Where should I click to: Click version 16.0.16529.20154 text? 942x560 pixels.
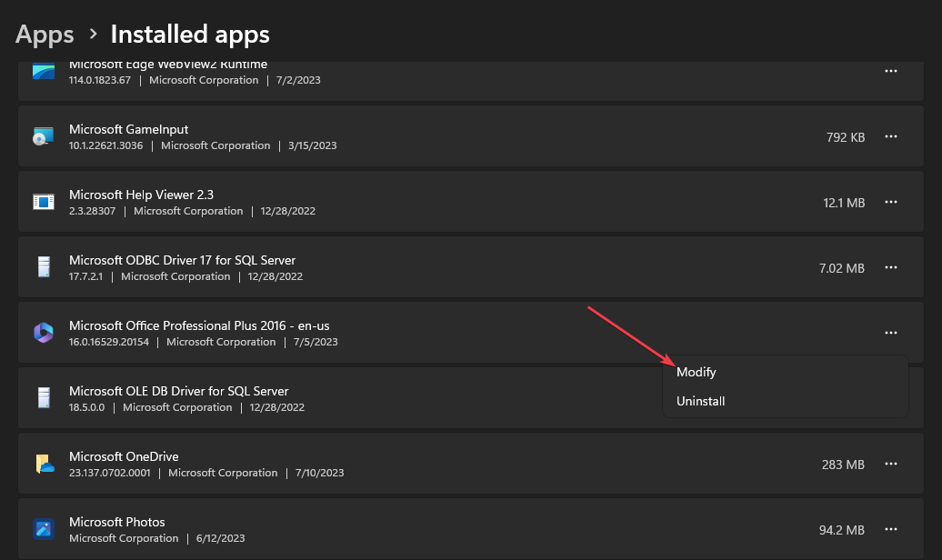point(109,342)
